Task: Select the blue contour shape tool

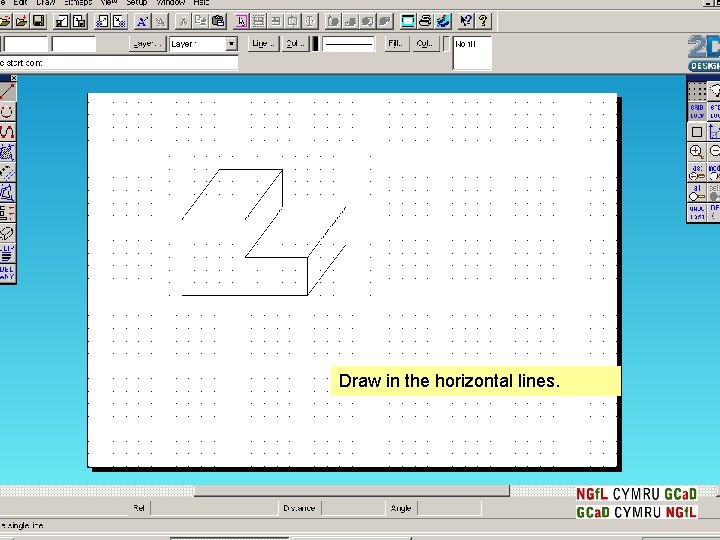Action: (x=7, y=193)
